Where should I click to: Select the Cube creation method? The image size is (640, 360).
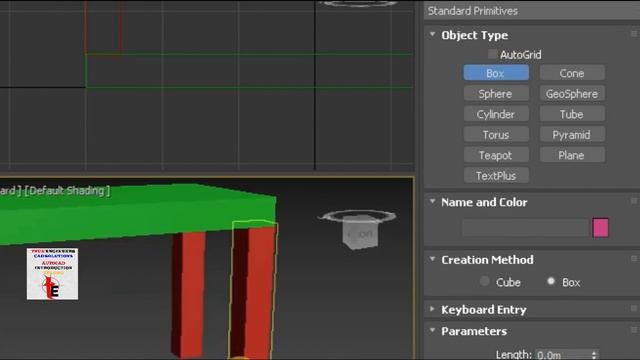tap(484, 281)
